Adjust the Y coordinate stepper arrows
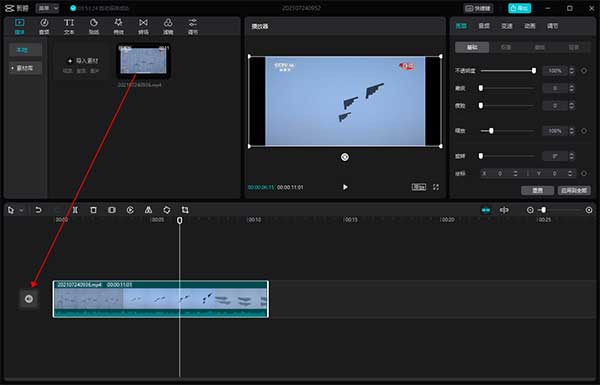 570,173
